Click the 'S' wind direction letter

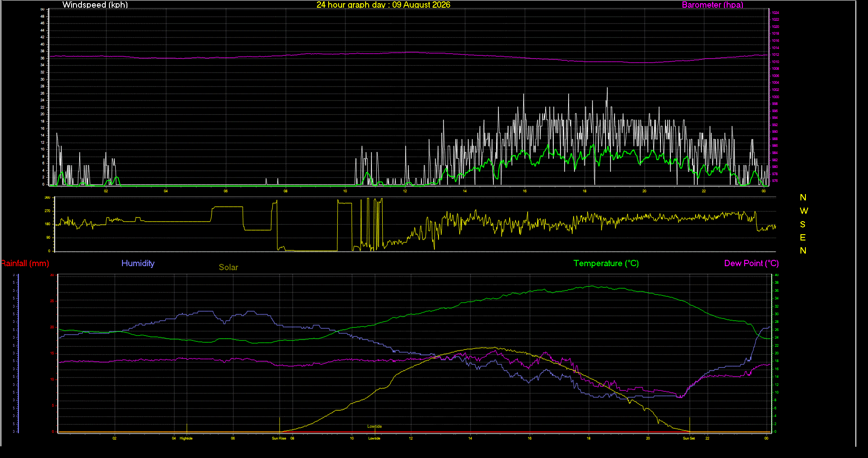pos(803,224)
